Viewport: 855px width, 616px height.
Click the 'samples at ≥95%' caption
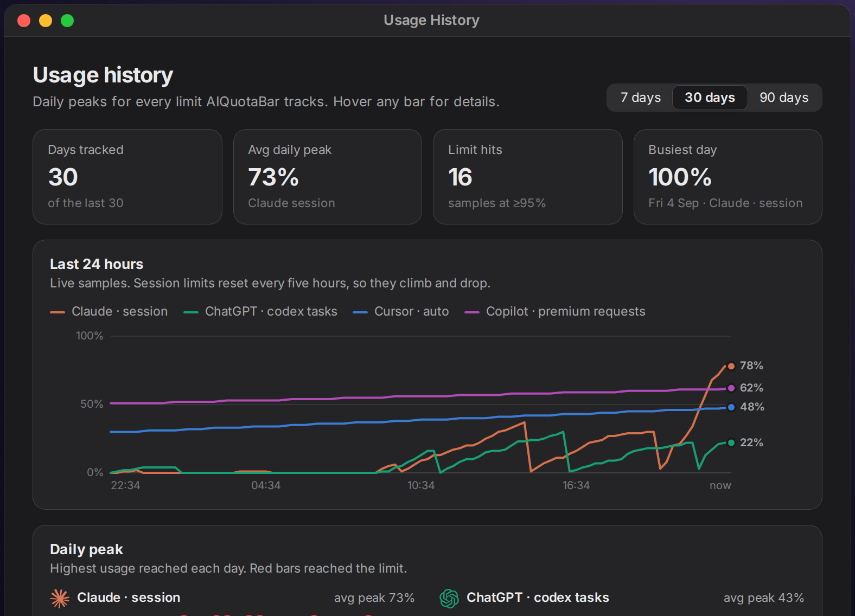497,203
